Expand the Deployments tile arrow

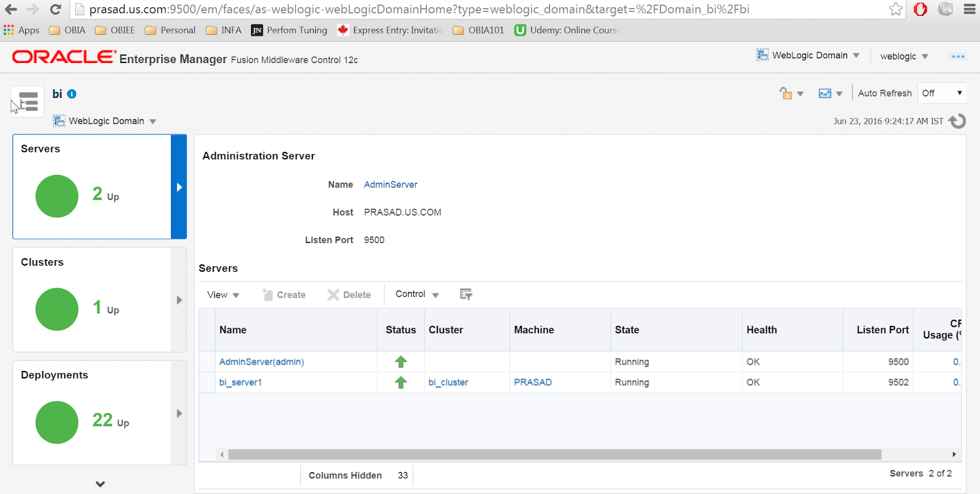pyautogui.click(x=179, y=413)
